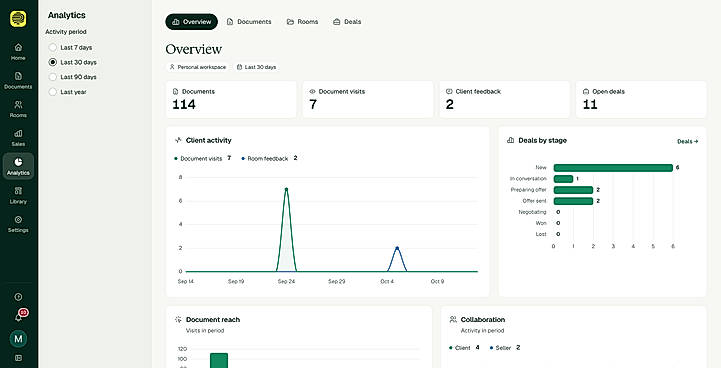The image size is (721, 368).
Task: Click the Overview page heading
Action: pyautogui.click(x=194, y=49)
